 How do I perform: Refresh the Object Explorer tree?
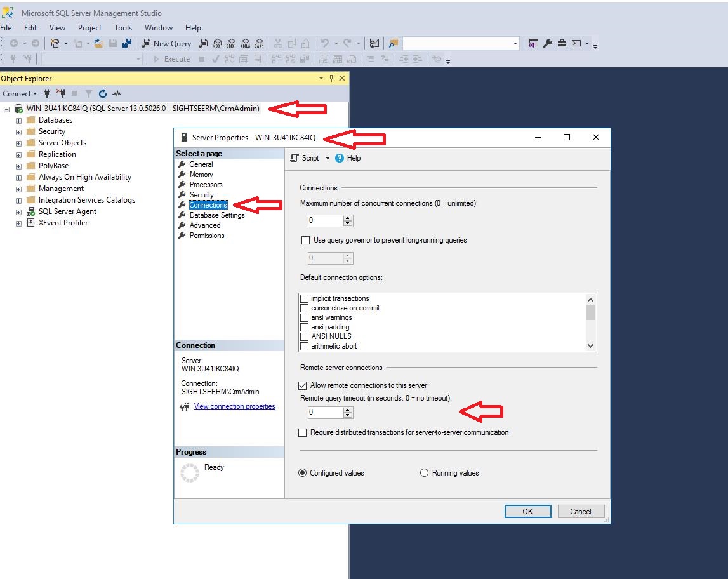pos(103,93)
